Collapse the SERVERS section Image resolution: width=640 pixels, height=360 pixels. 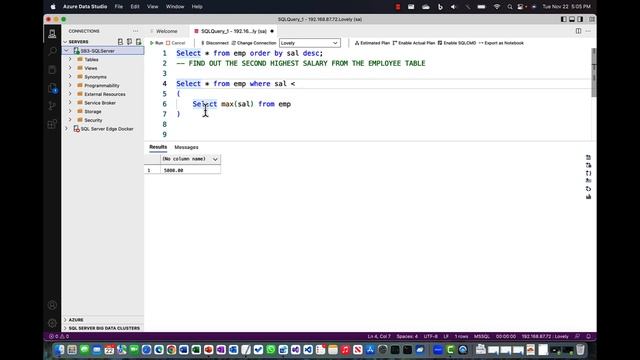[x=65, y=42]
